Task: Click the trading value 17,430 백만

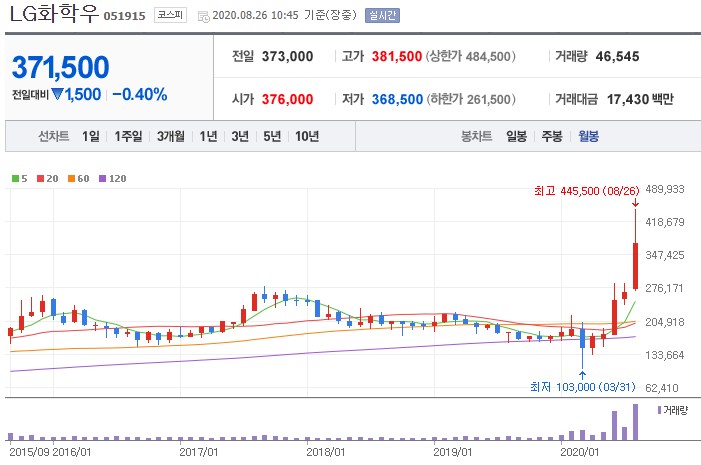Action: [x=640, y=99]
